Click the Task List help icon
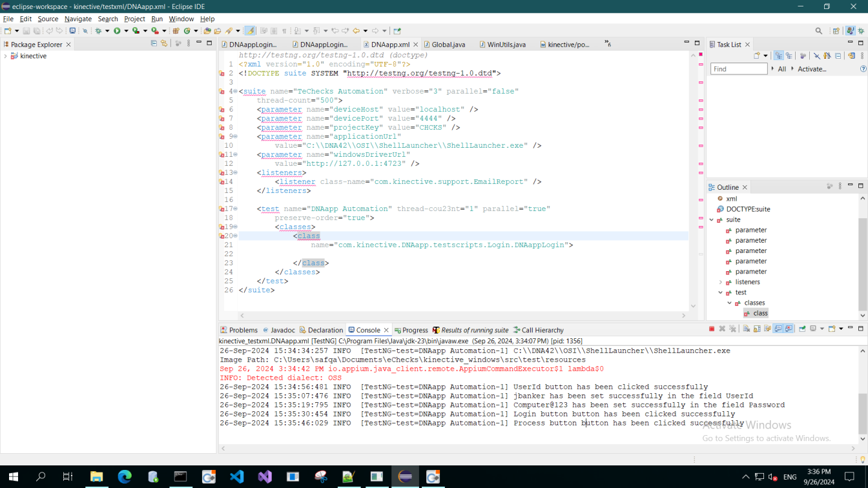The width and height of the screenshot is (868, 488). coord(863,69)
